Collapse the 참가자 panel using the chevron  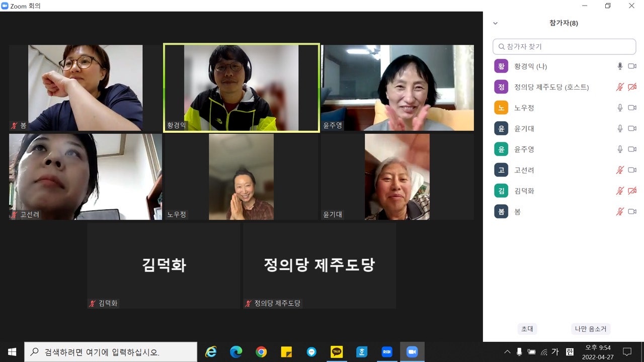coord(495,23)
